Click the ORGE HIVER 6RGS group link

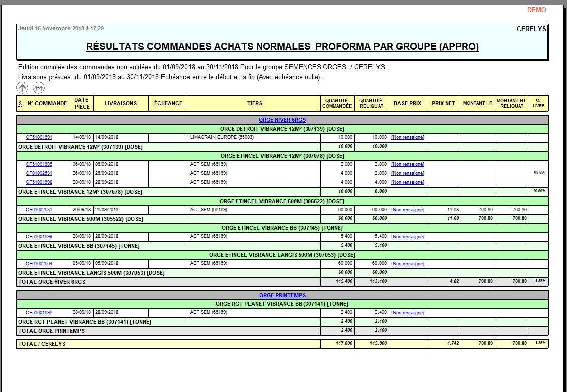pos(283,120)
